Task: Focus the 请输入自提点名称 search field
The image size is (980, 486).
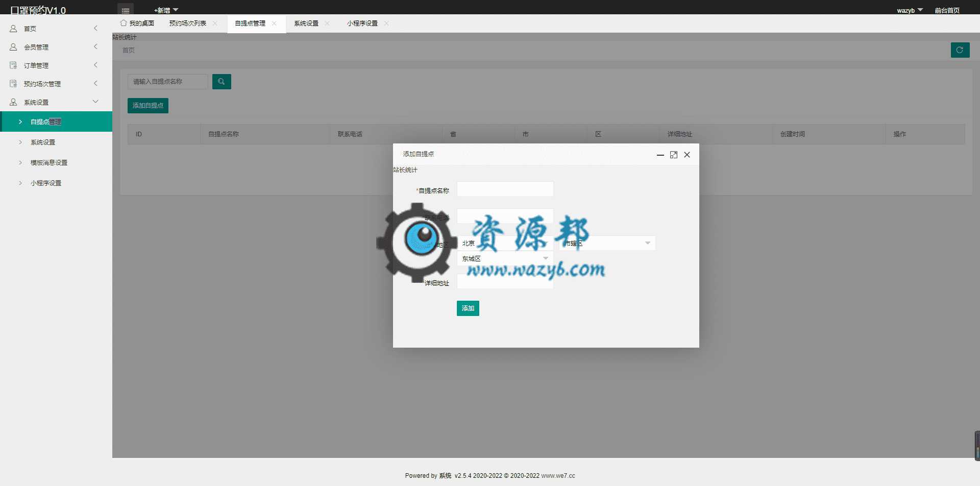Action: (x=168, y=82)
